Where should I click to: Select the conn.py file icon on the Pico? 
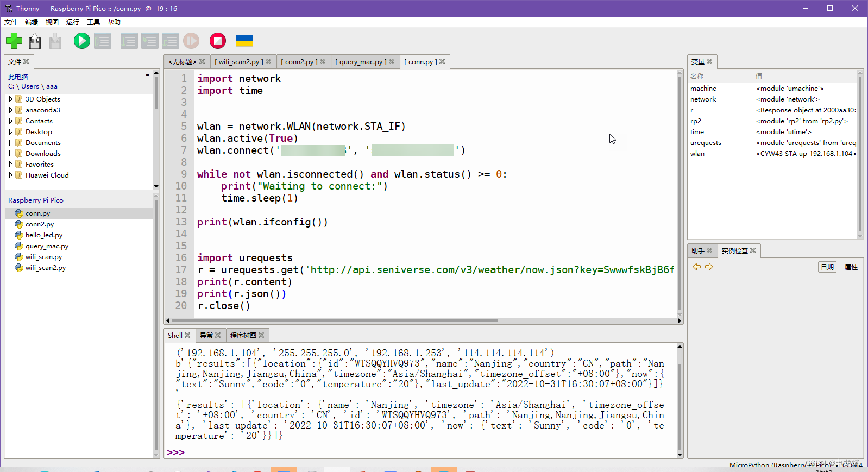(x=19, y=213)
